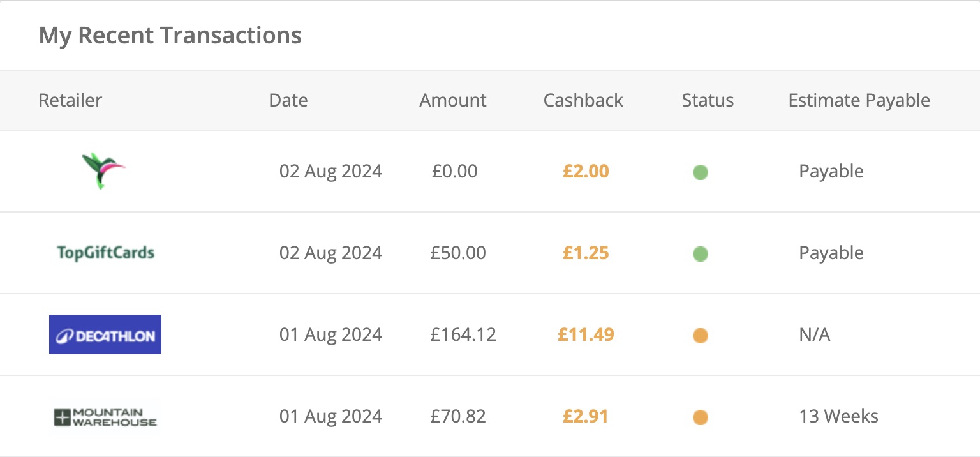Viewport: 980px width, 457px height.
Task: Open the Decathlon retailer logo
Action: [x=105, y=334]
